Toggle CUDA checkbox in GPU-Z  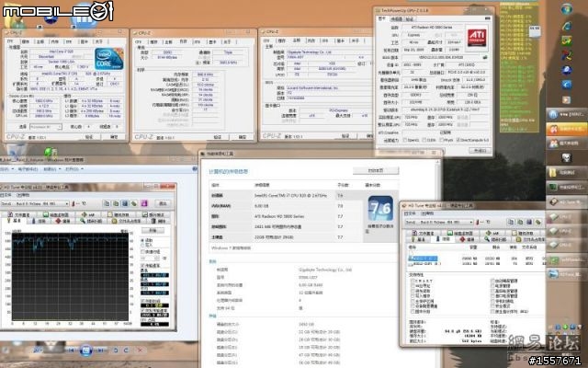click(x=424, y=140)
